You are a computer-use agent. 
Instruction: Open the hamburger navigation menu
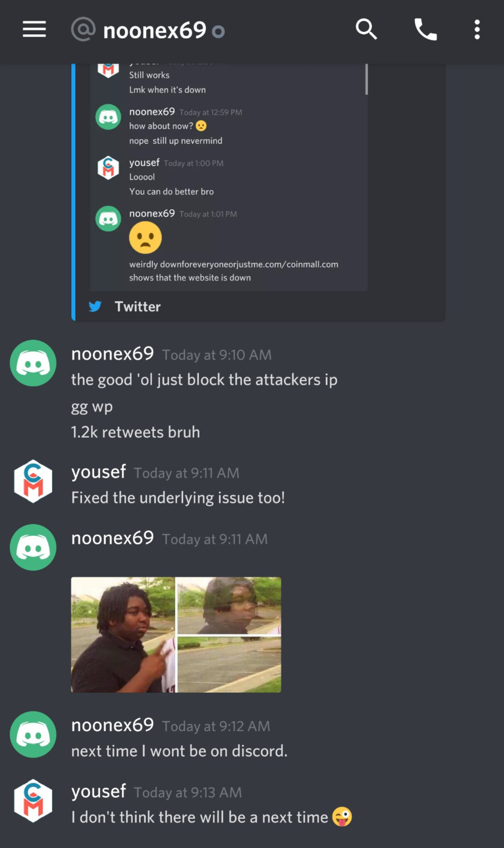34,29
